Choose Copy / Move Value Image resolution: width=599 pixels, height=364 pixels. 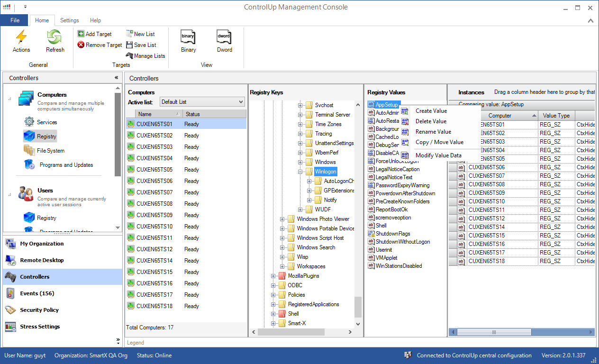[439, 142]
